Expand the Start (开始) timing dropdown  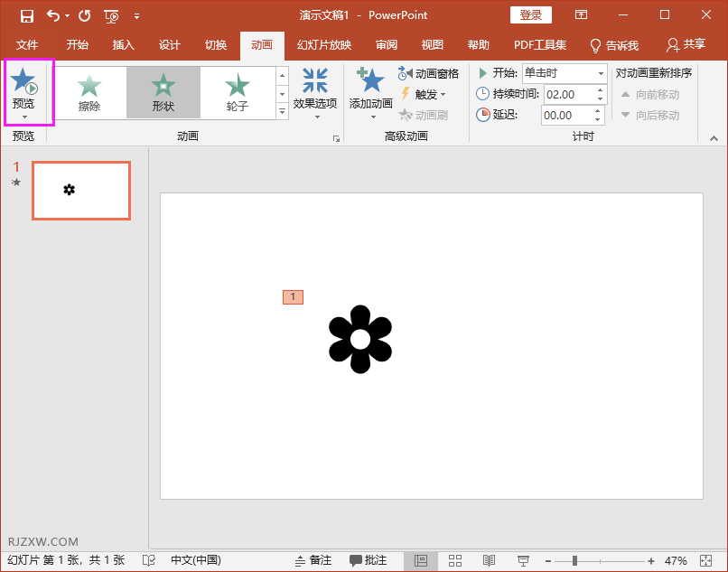[x=601, y=73]
